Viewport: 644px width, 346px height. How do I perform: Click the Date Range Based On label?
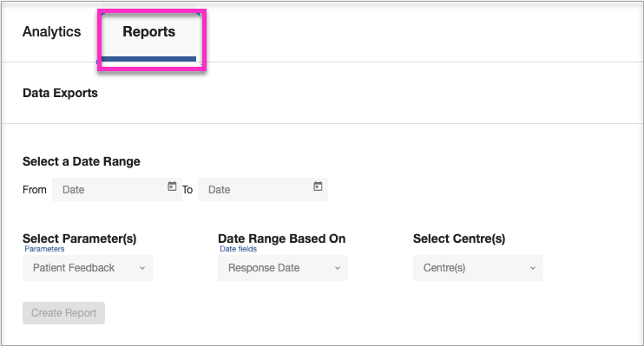click(282, 238)
